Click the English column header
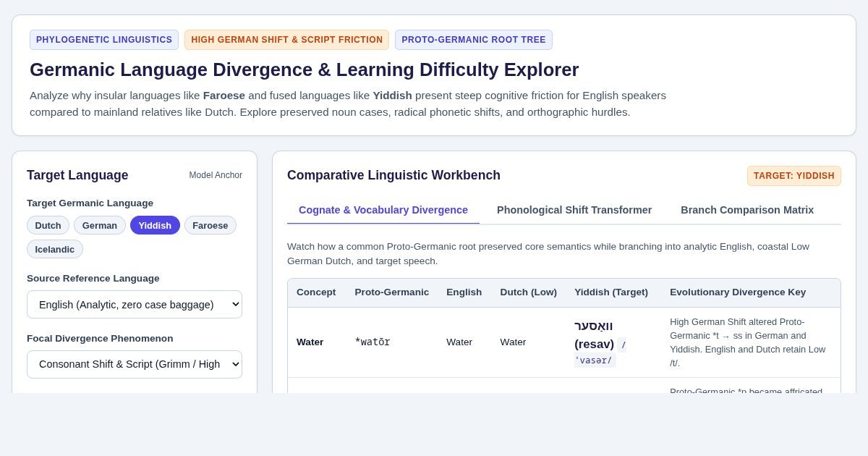The image size is (868, 456). pos(464,292)
